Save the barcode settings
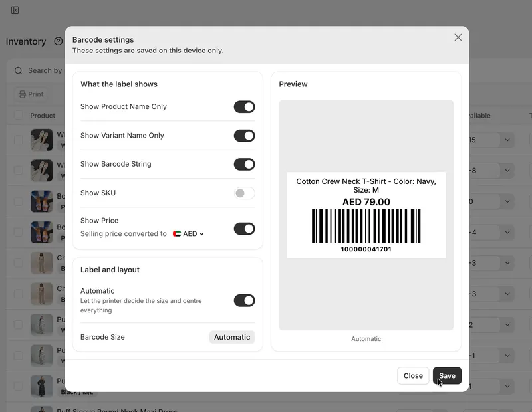Image resolution: width=532 pixels, height=412 pixels. 447,375
